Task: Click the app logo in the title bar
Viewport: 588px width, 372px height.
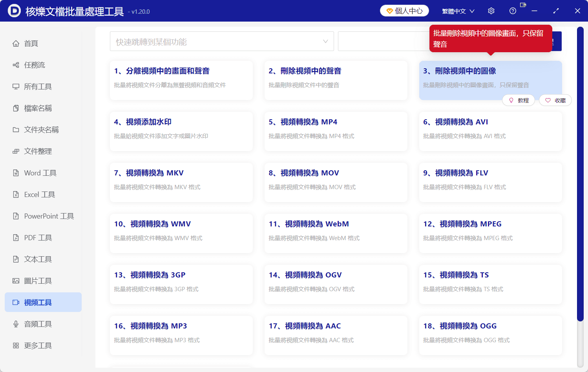Action: (x=14, y=11)
